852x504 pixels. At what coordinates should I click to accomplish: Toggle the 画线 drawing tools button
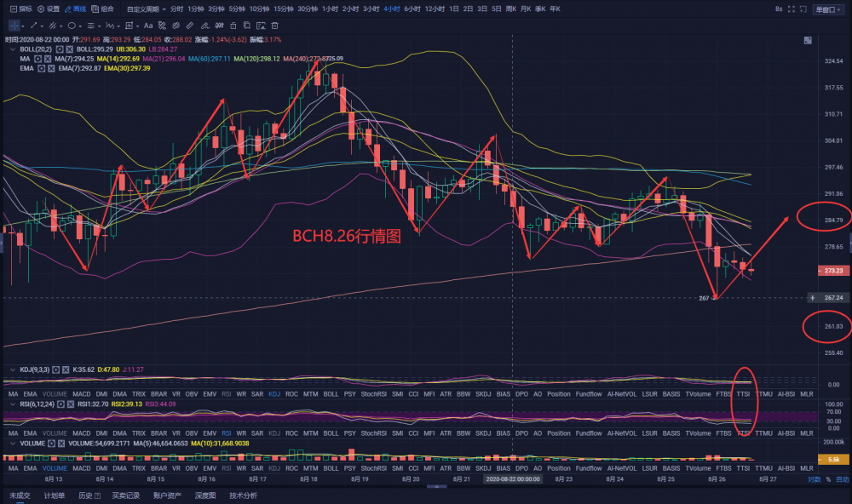click(76, 9)
